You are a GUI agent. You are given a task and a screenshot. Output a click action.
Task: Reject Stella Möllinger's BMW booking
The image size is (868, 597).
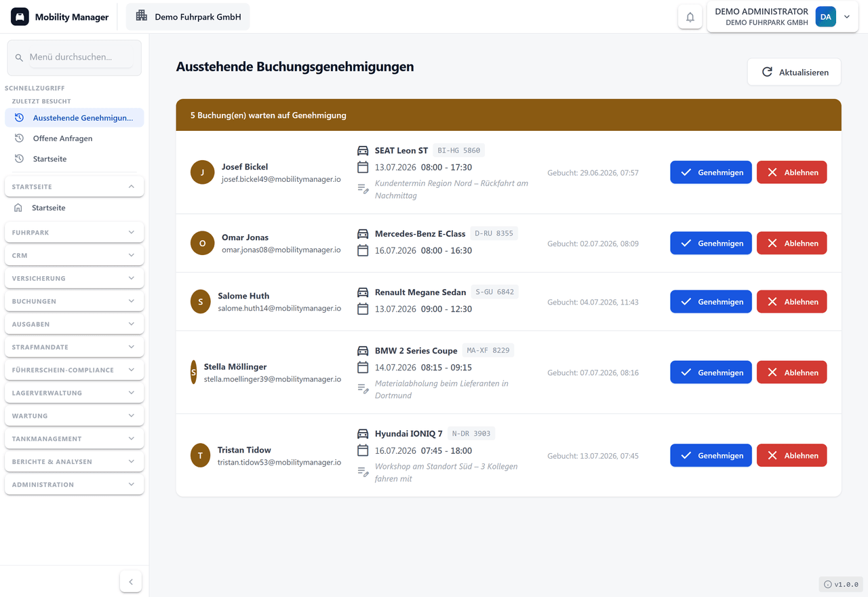(791, 372)
